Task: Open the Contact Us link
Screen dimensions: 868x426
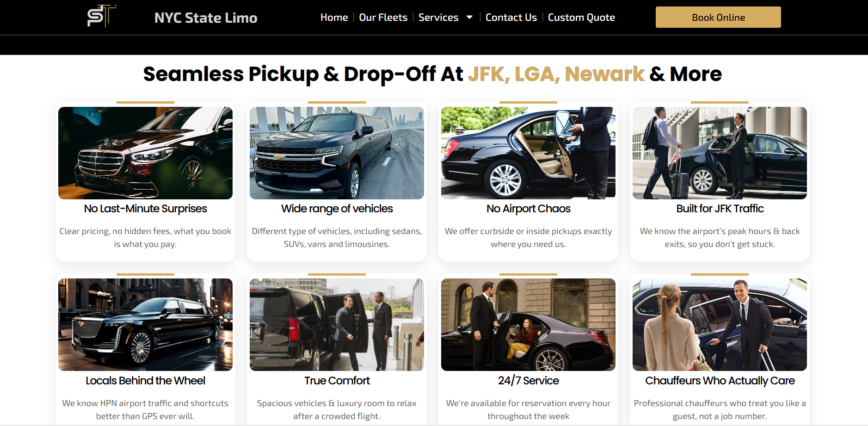Action: point(511,18)
